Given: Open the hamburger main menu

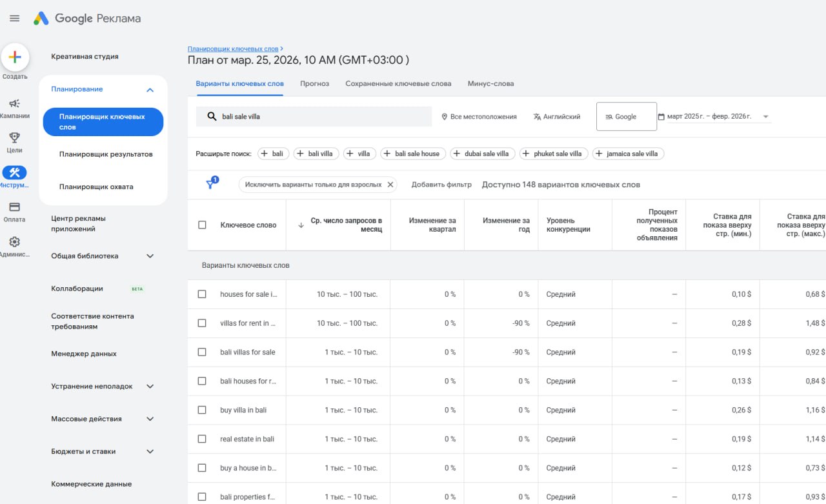Looking at the screenshot, I should (14, 18).
